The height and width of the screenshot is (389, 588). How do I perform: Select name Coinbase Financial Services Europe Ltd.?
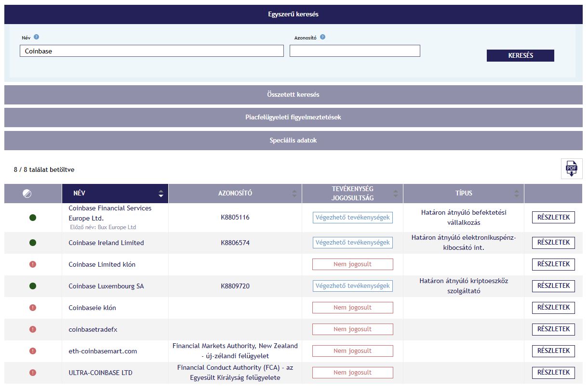point(110,213)
